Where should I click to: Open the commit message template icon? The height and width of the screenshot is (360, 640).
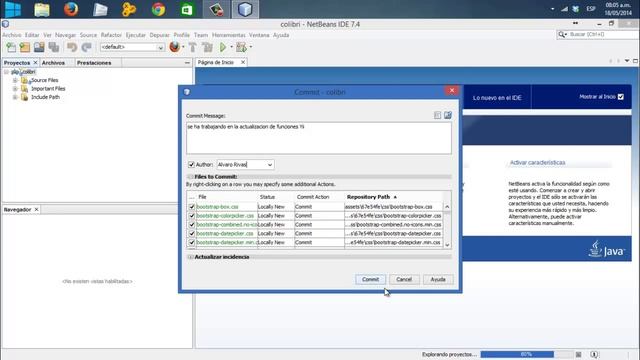point(448,115)
